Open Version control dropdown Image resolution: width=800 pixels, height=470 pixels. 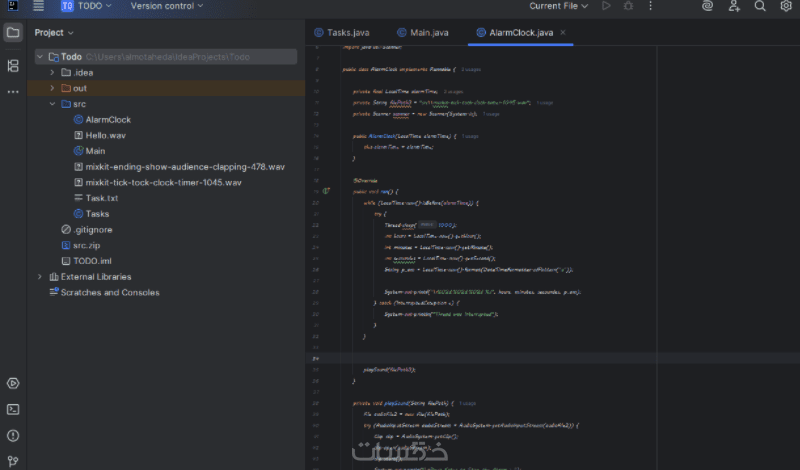pos(166,6)
